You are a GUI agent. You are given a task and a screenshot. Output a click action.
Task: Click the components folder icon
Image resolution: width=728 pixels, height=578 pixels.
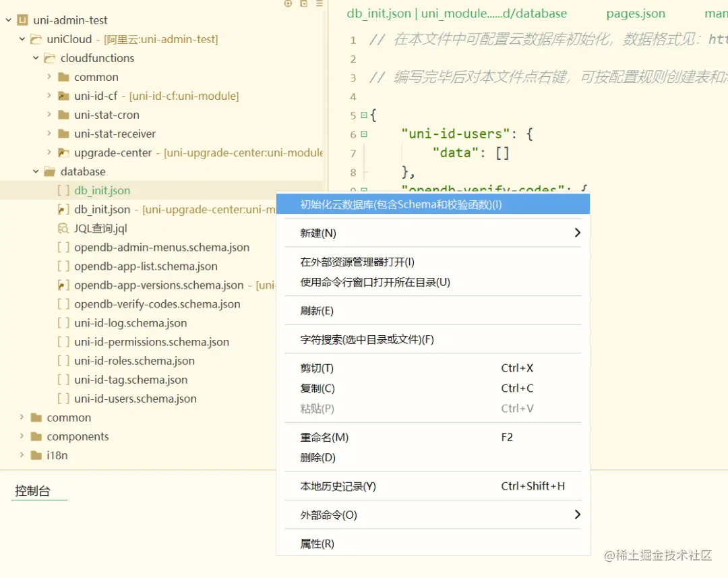pyautogui.click(x=36, y=437)
